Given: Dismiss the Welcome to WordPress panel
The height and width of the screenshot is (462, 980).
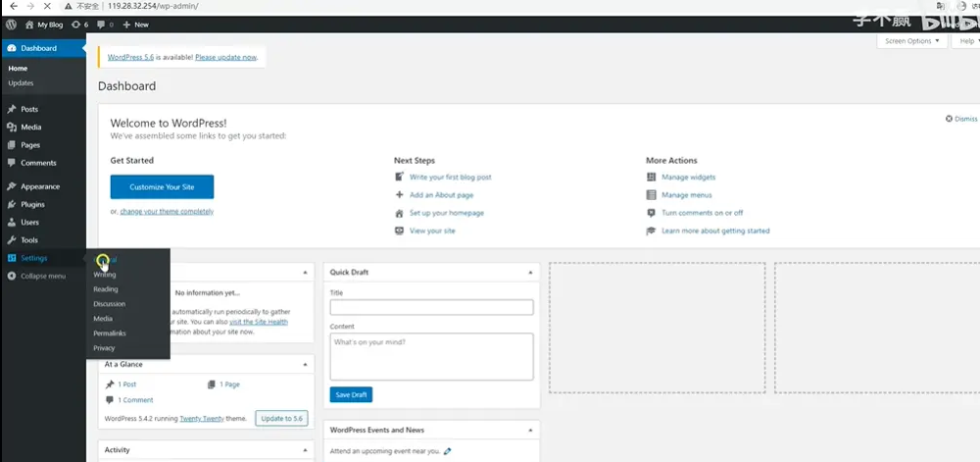Looking at the screenshot, I should click(x=961, y=119).
